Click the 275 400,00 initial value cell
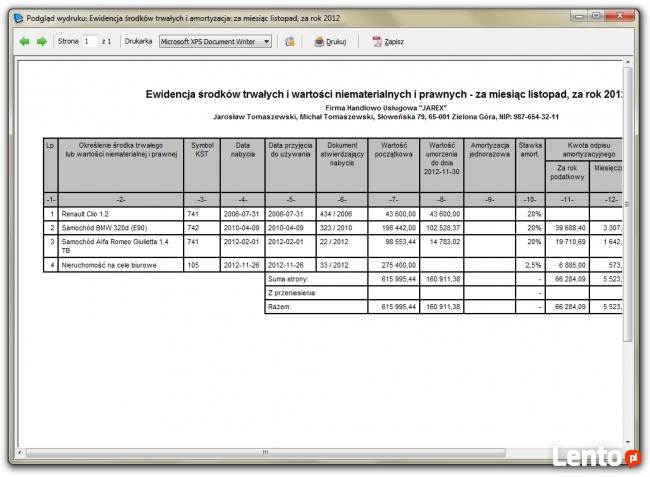 point(394,265)
